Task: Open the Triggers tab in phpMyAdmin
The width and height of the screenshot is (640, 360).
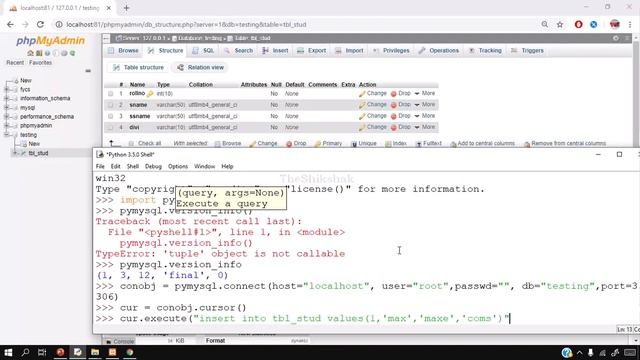Action: [x=527, y=51]
